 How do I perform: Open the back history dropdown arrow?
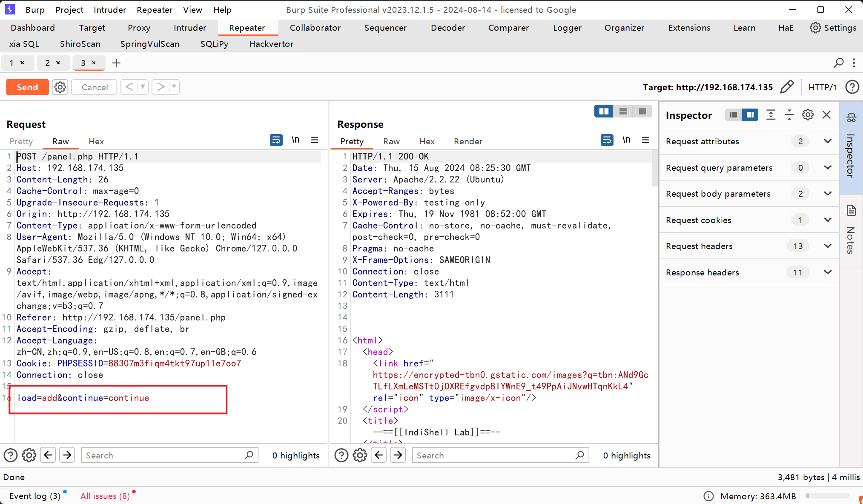[143, 87]
